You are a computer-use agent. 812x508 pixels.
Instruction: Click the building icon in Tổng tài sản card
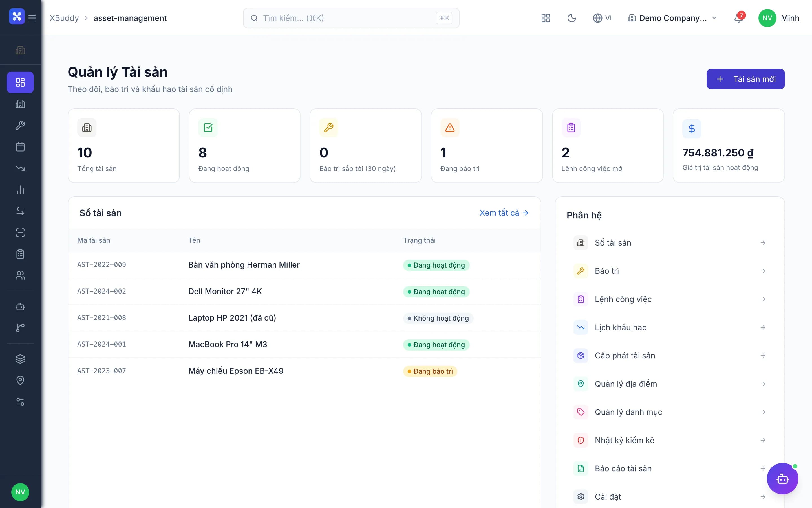click(x=87, y=128)
